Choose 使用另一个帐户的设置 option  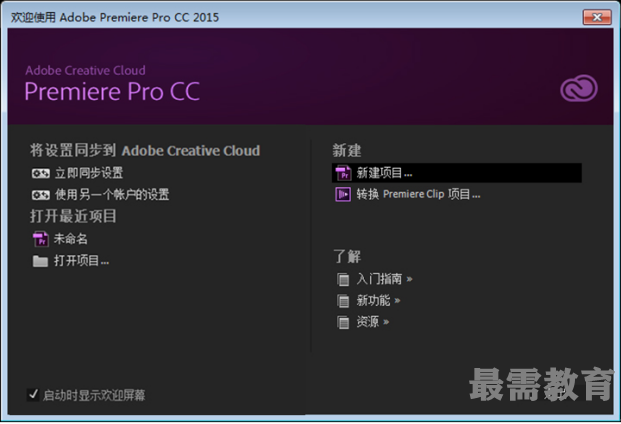112,194
